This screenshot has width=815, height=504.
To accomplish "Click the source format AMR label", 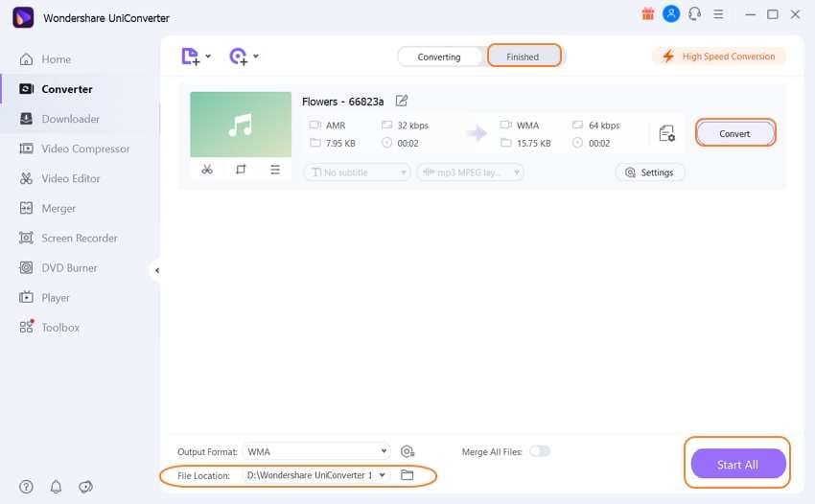I will (336, 126).
